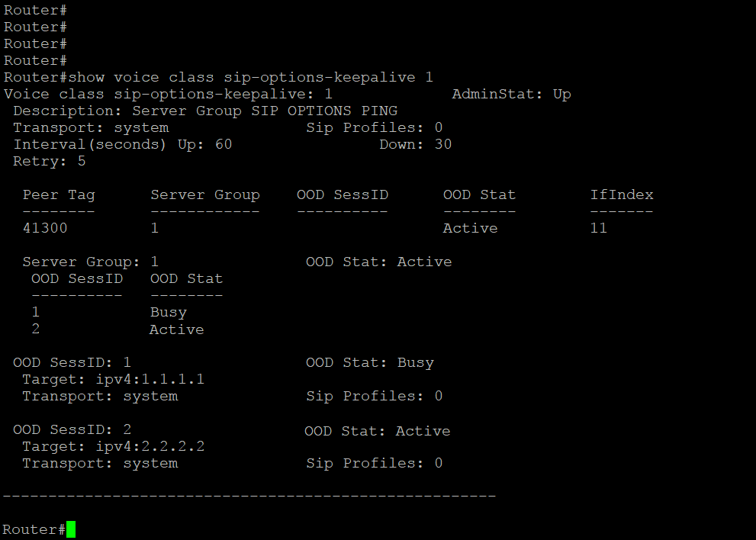Click the Busy status in the Server Group table
756x540 pixels.
pos(169,313)
